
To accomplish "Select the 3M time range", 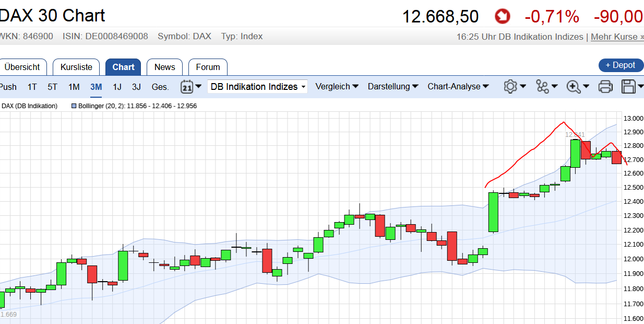I will [x=96, y=87].
